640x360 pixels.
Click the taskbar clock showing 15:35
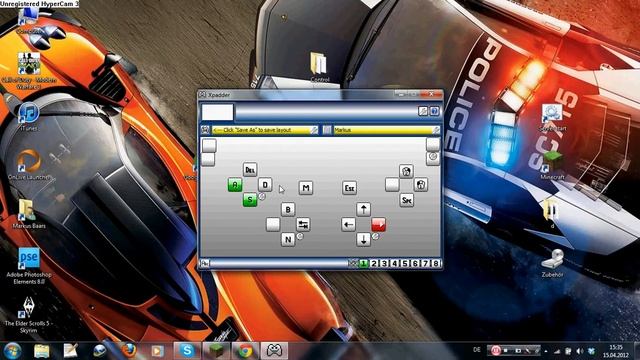[616, 351]
